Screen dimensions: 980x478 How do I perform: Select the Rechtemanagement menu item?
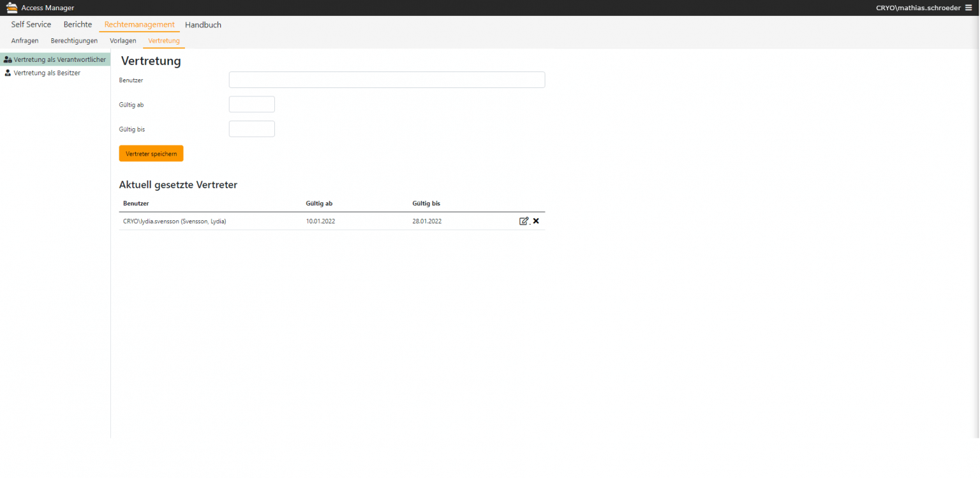coord(139,25)
